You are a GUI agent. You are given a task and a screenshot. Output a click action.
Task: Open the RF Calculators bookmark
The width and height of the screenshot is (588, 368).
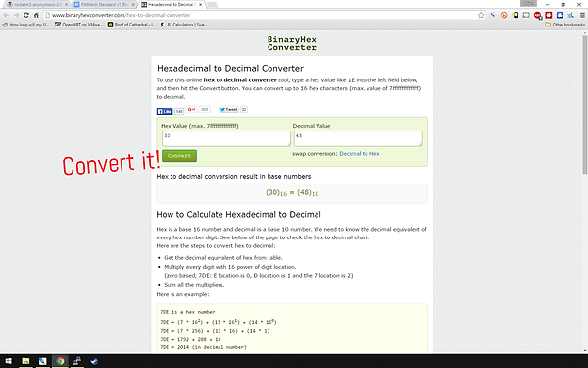(x=183, y=25)
